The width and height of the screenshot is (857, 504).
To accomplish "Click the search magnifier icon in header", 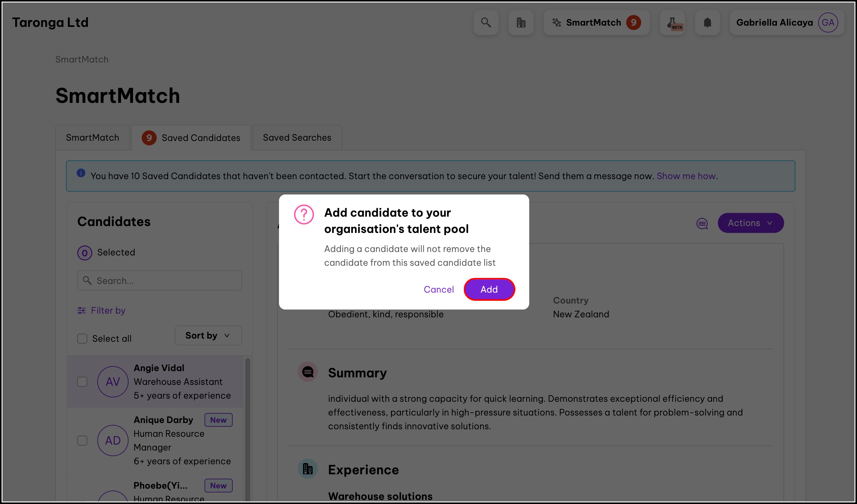I will coord(486,23).
